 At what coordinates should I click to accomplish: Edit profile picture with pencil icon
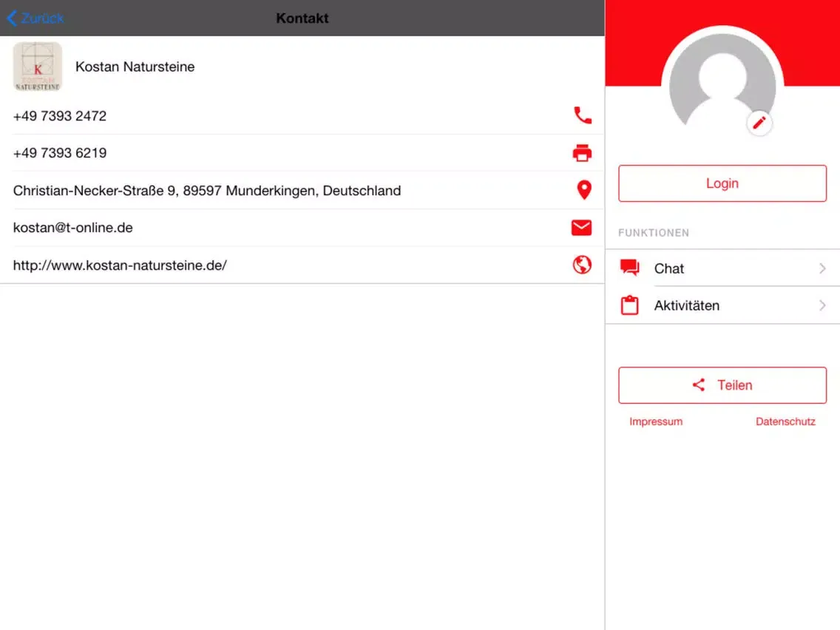[x=759, y=123]
